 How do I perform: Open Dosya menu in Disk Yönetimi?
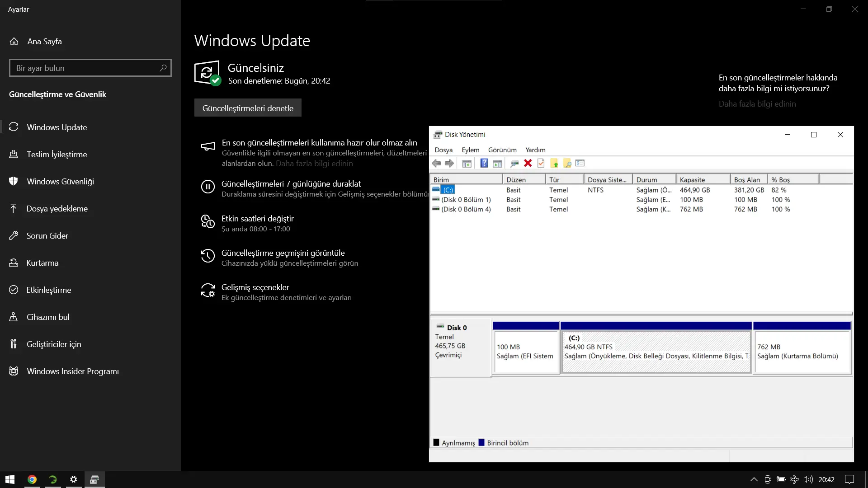tap(443, 150)
